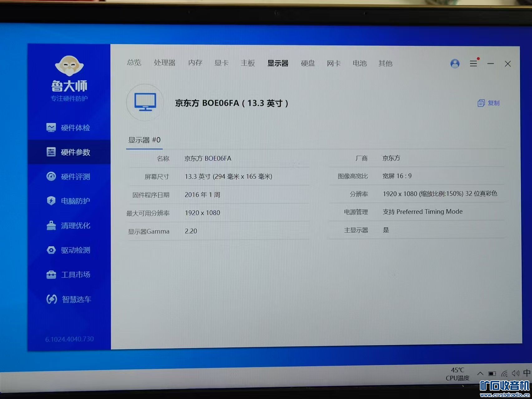532x399 pixels.
Task: Open the 主板 tab
Action: (x=248, y=63)
